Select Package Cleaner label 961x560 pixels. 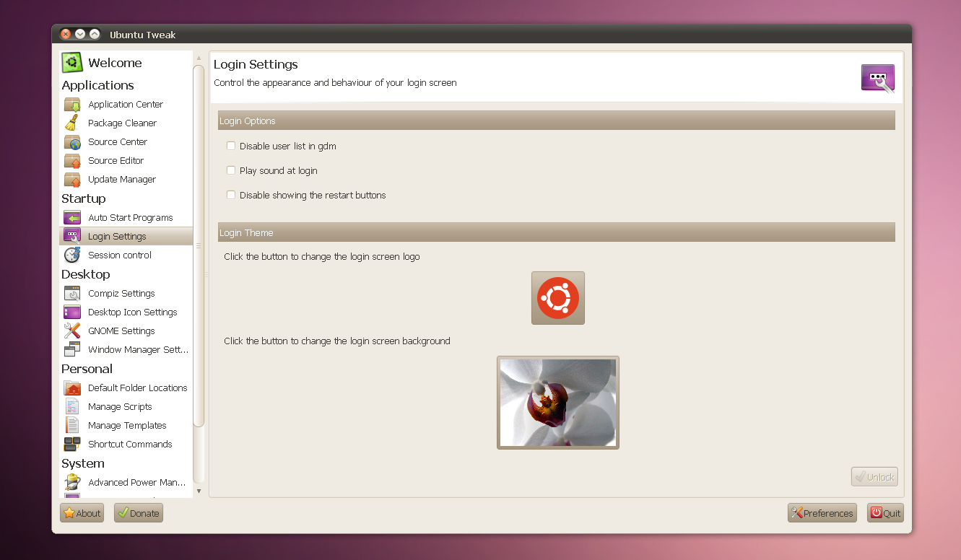122,123
